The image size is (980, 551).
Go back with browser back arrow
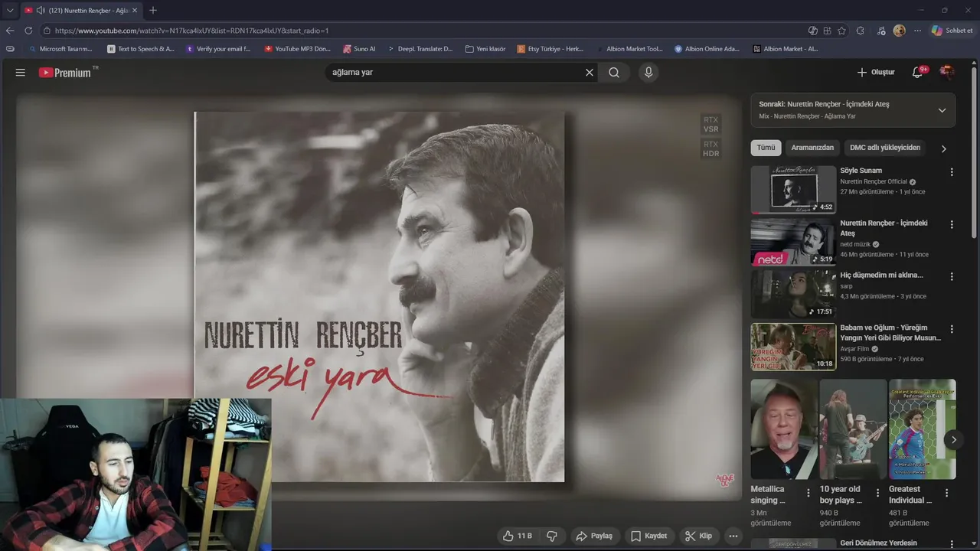(10, 31)
